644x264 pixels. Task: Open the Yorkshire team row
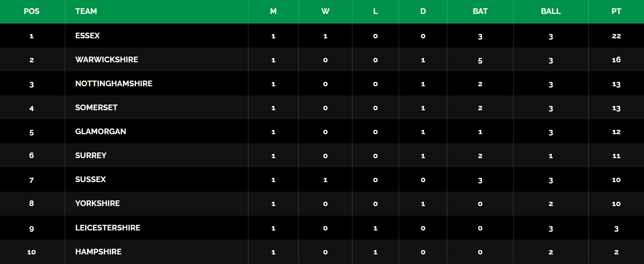pos(97,203)
